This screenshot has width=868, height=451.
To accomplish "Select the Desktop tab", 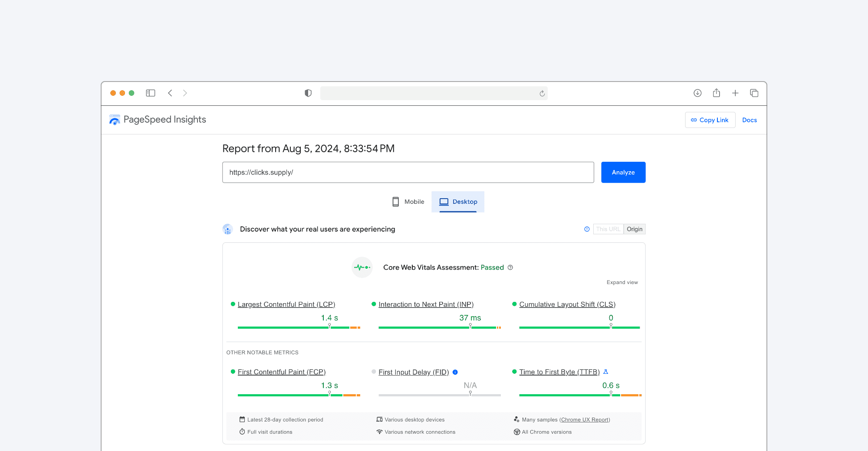I will coord(458,202).
